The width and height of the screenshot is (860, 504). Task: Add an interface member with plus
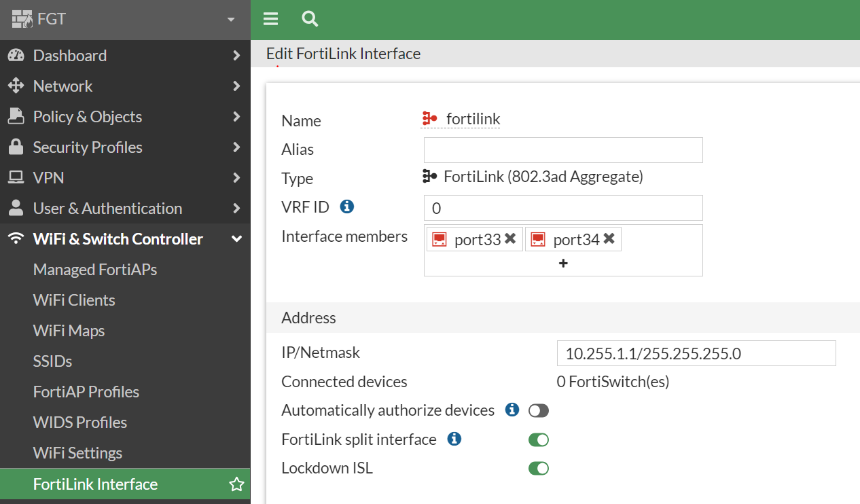[563, 264]
